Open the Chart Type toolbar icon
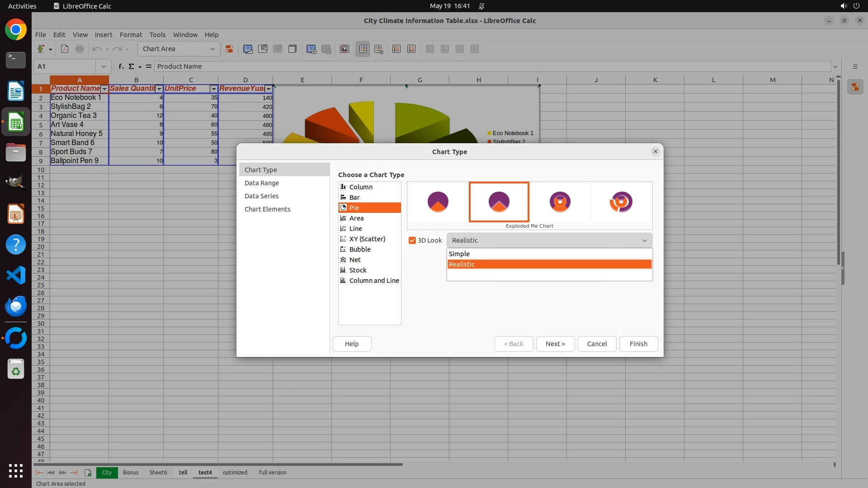This screenshot has width=868, height=488. (248, 49)
